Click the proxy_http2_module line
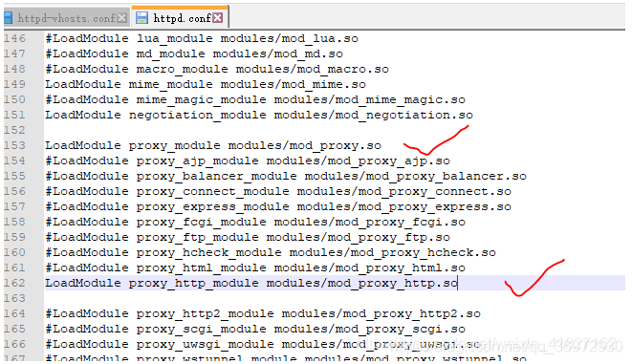The height and width of the screenshot is (364, 632). 263,314
